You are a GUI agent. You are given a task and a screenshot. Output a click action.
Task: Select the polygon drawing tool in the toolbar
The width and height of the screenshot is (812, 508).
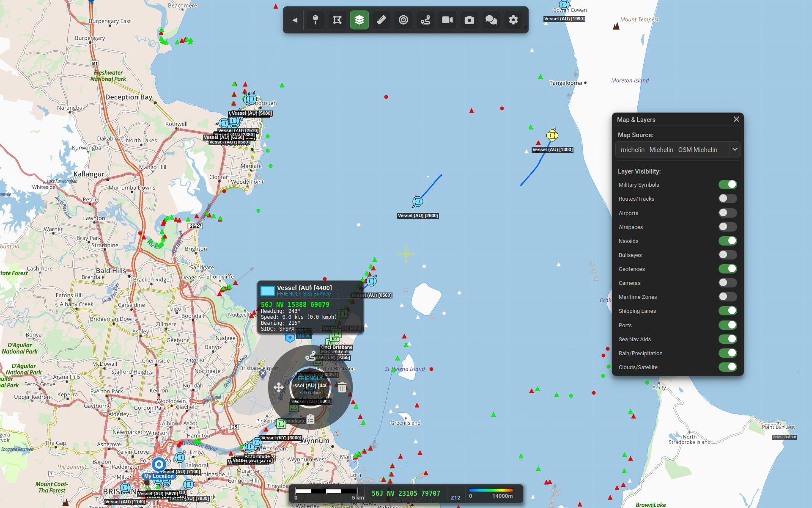pos(337,20)
